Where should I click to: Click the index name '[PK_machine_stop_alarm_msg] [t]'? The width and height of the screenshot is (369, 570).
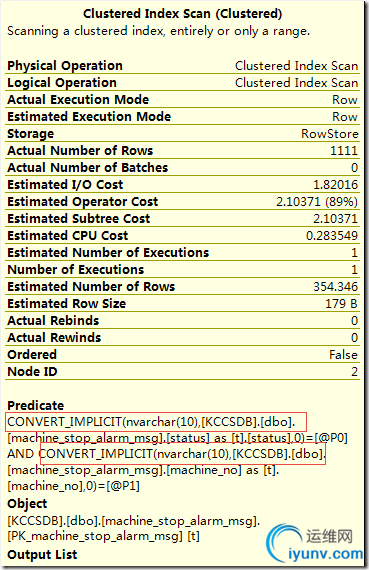tap(103, 536)
